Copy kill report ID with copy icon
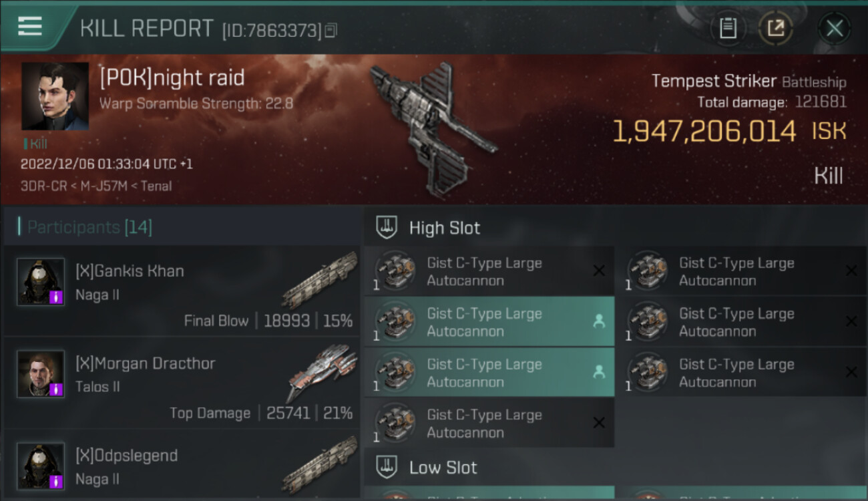868x501 pixels. (331, 30)
